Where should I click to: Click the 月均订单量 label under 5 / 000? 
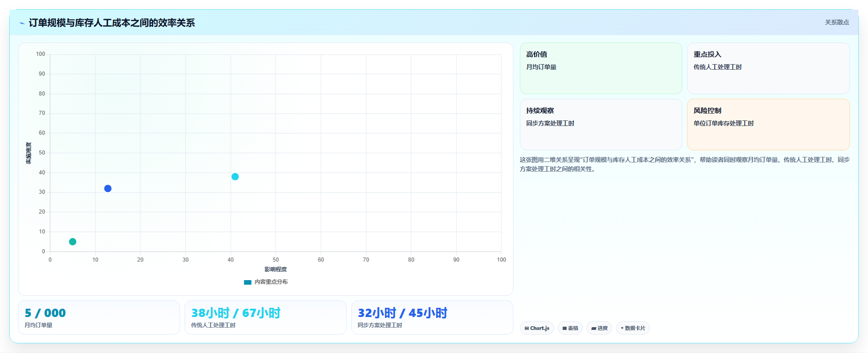pyautogui.click(x=38, y=325)
